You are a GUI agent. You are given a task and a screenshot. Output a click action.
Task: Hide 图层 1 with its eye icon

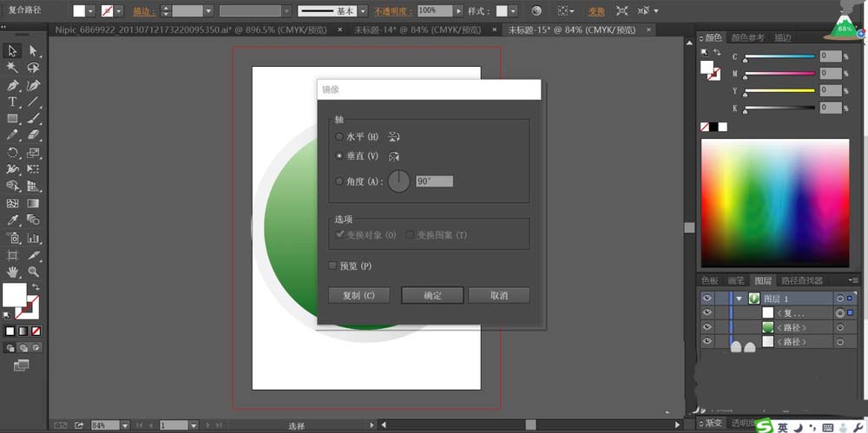[707, 299]
